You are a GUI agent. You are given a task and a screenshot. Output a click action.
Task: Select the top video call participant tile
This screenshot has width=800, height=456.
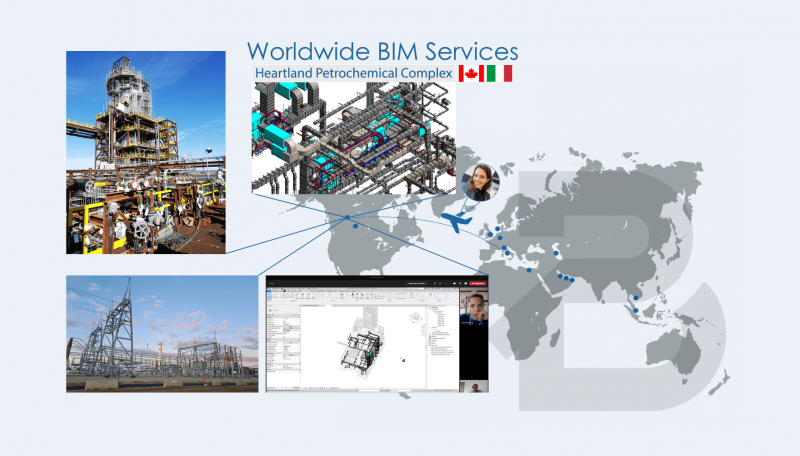coord(474,309)
